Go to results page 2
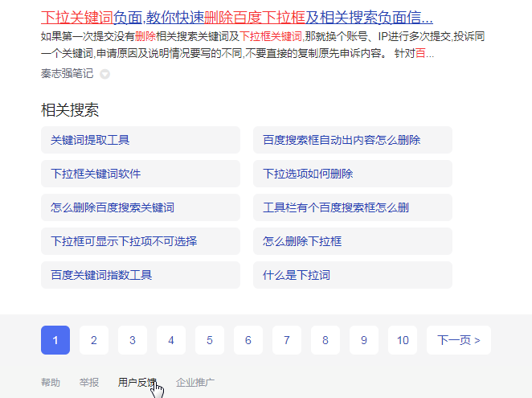This screenshot has height=398, width=532. tap(94, 340)
